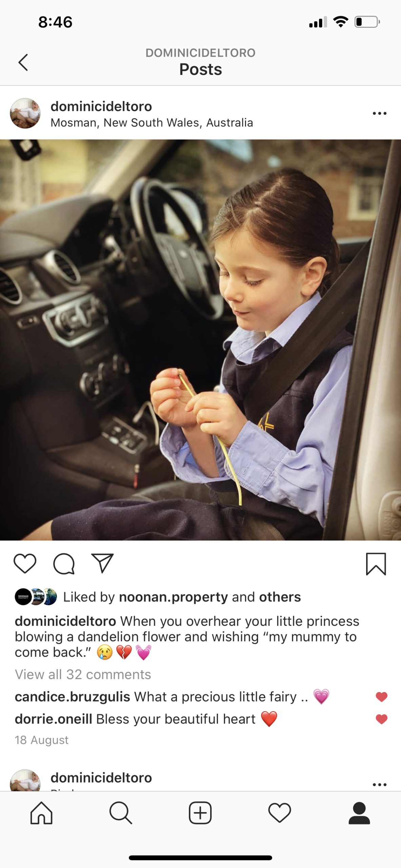Open View all 32 comments
This screenshot has height=868, width=401.
pyautogui.click(x=83, y=674)
